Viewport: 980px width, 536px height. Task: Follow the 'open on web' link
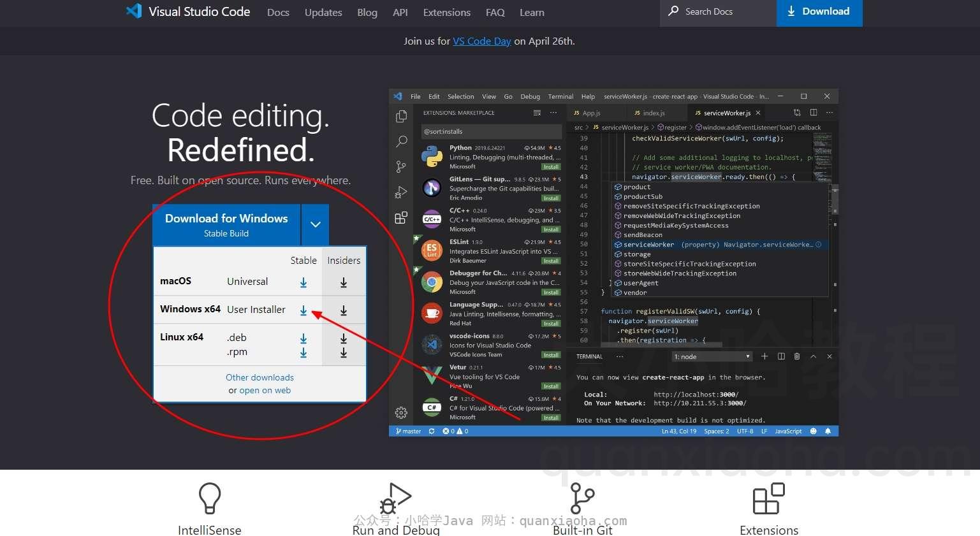point(265,390)
